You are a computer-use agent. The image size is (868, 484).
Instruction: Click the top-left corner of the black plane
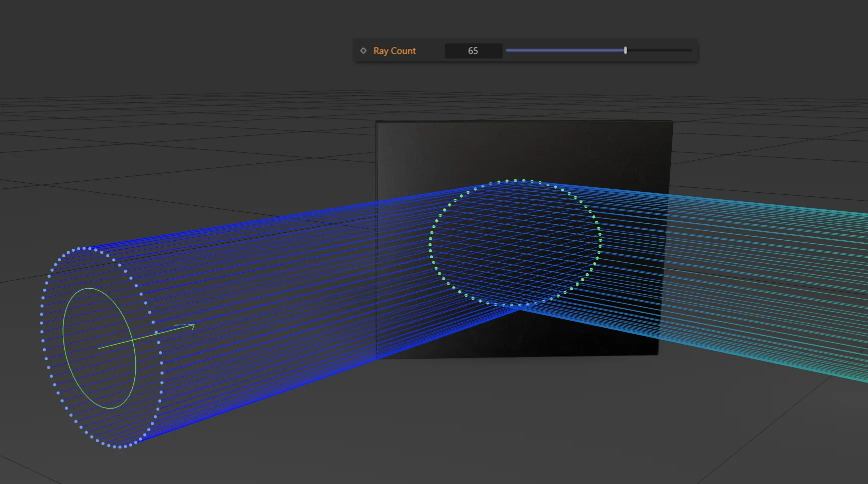coord(377,122)
